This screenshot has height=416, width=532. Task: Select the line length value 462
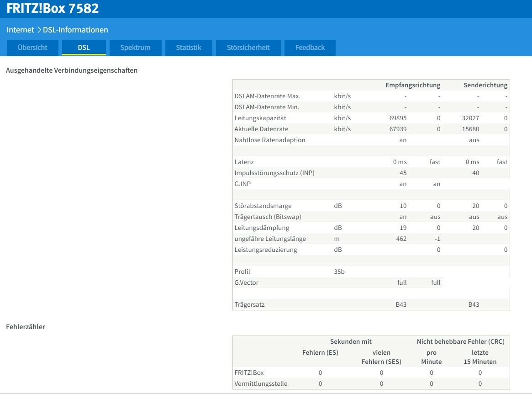[x=401, y=239]
